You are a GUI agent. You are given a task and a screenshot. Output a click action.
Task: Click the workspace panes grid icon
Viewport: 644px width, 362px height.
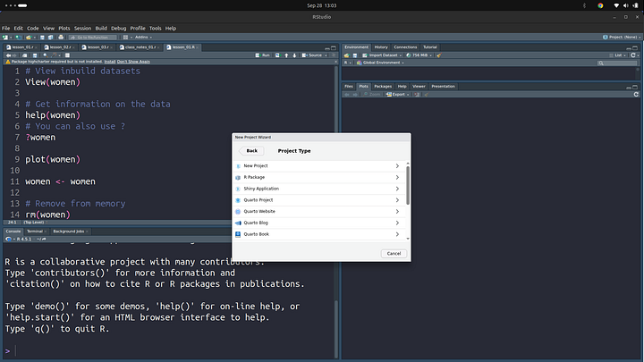(x=125, y=38)
